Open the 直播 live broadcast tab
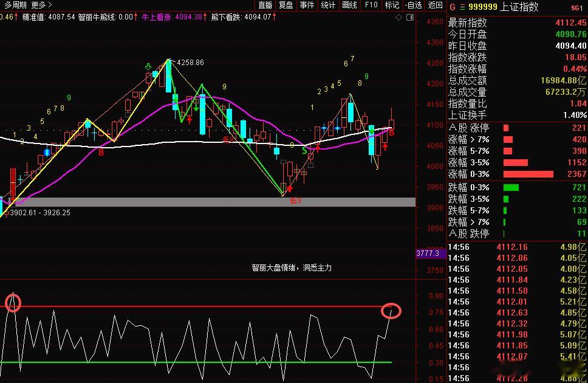588x383 pixels. click(x=265, y=5)
